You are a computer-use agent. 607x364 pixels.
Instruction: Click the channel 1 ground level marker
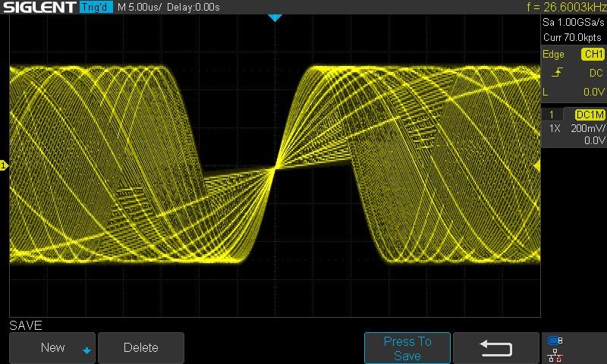pyautogui.click(x=4, y=166)
